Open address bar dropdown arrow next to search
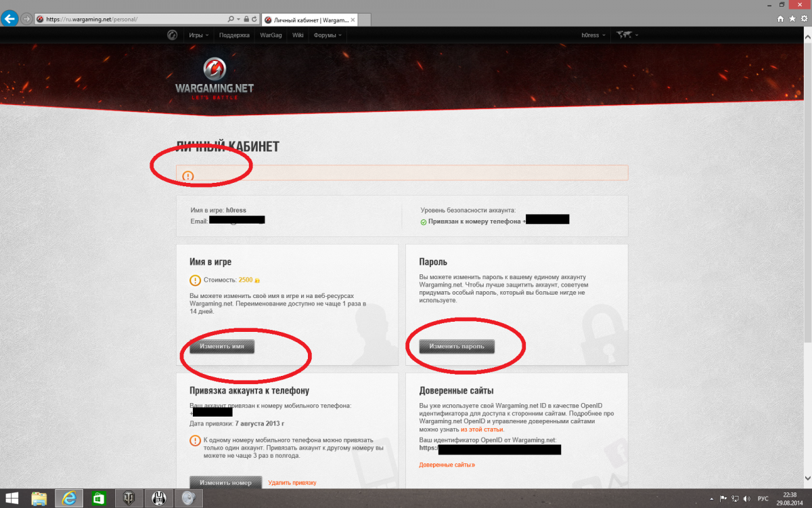 [238, 19]
